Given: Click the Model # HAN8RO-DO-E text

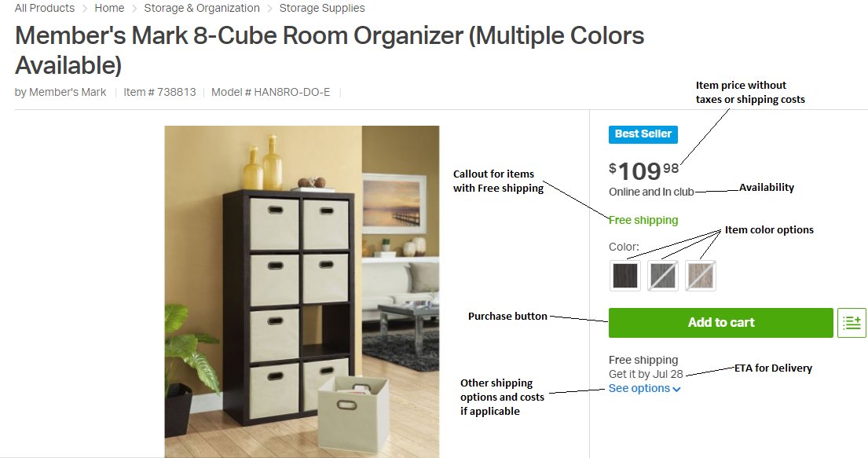Looking at the screenshot, I should coord(271,92).
